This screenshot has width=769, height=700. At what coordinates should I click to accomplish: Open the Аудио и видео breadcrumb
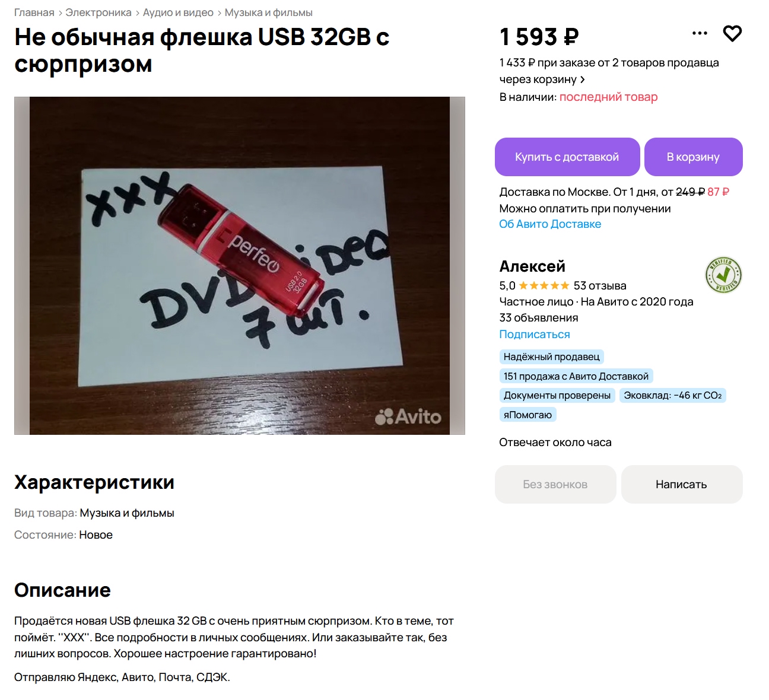[178, 12]
